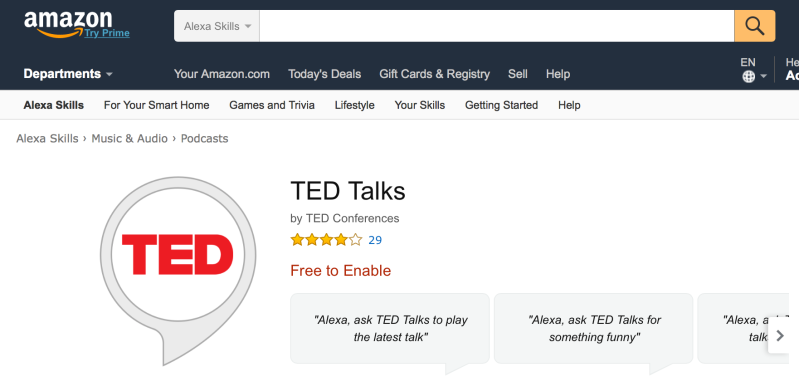Click the globe language icon
Image resolution: width=799 pixels, height=391 pixels.
(x=749, y=76)
